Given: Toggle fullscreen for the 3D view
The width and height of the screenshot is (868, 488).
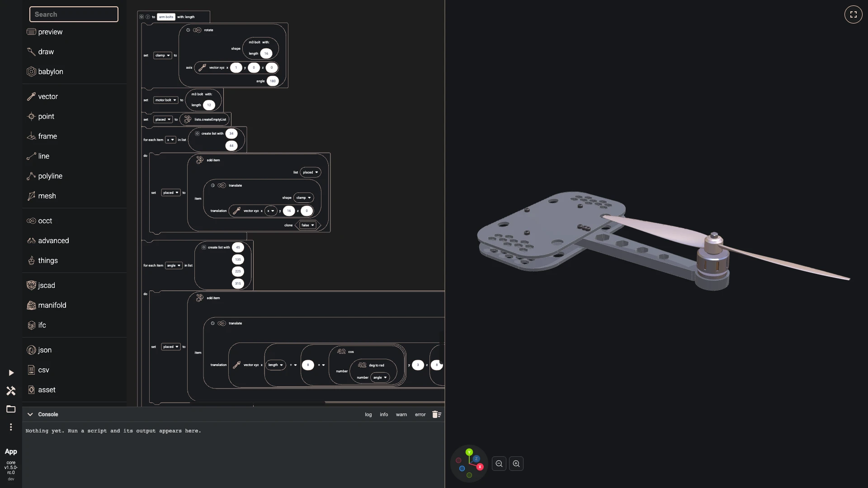Looking at the screenshot, I should [853, 14].
